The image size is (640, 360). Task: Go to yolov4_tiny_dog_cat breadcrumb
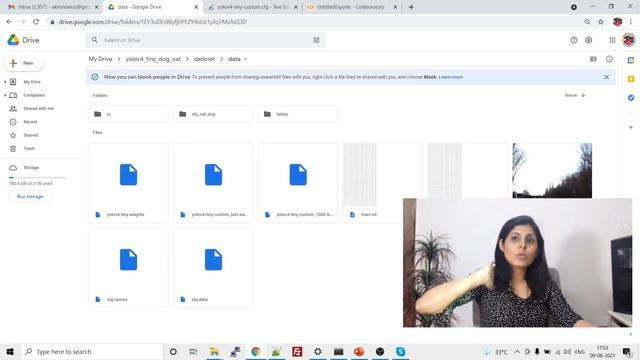point(153,59)
